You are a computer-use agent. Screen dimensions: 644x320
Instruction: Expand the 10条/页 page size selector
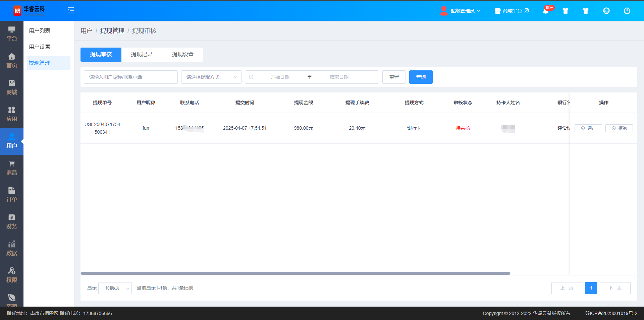tap(115, 288)
